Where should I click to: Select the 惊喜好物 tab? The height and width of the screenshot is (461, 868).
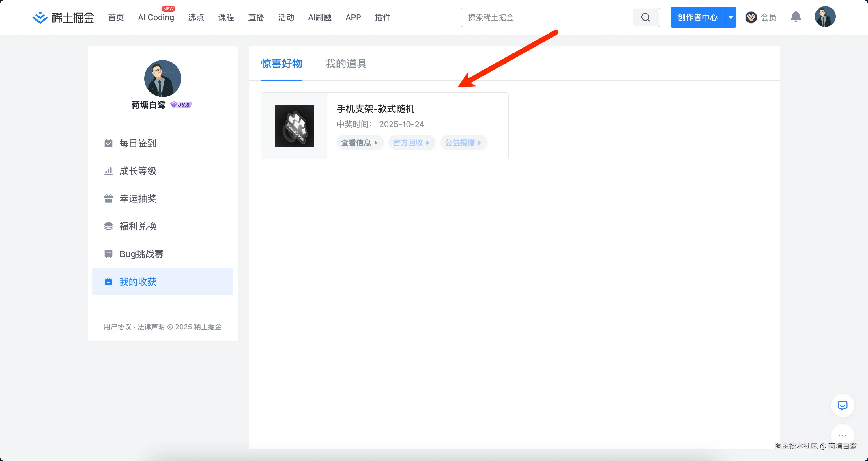tap(281, 64)
